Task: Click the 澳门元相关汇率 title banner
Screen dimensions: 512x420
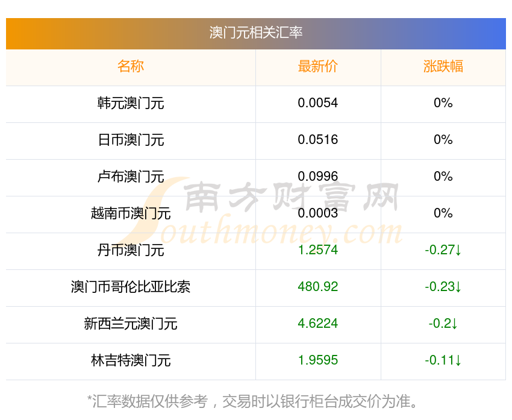Action: tap(255, 33)
